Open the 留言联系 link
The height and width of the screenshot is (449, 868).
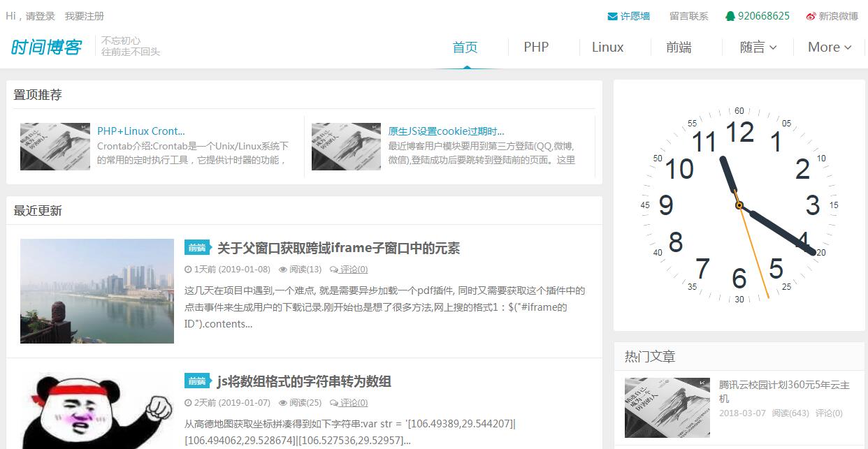coord(688,16)
